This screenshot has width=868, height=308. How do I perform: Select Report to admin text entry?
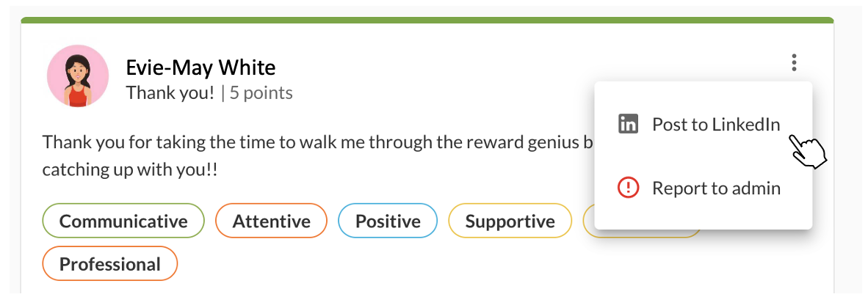tap(716, 188)
